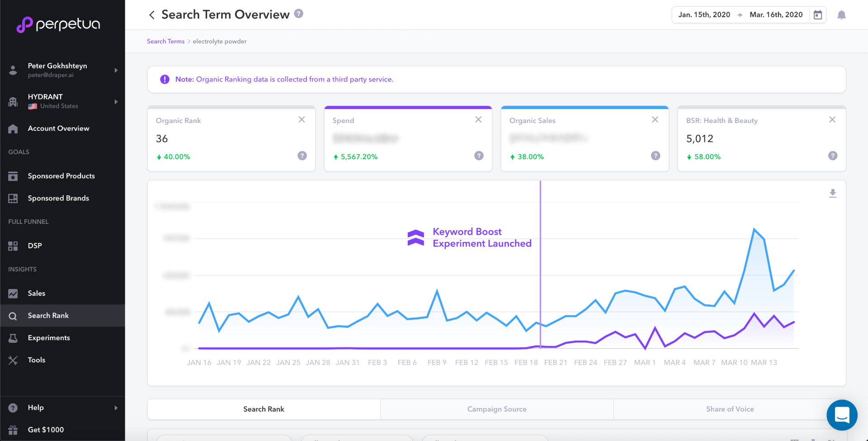The image size is (868, 441).
Task: Switch to the Share of Voice tab
Action: [x=730, y=408]
